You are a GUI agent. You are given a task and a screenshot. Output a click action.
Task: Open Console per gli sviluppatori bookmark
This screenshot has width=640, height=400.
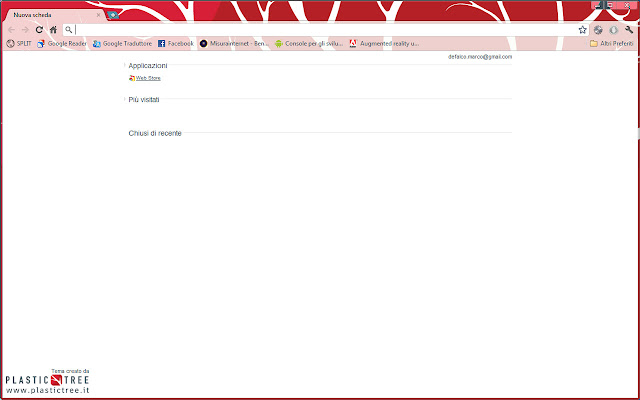pos(309,44)
